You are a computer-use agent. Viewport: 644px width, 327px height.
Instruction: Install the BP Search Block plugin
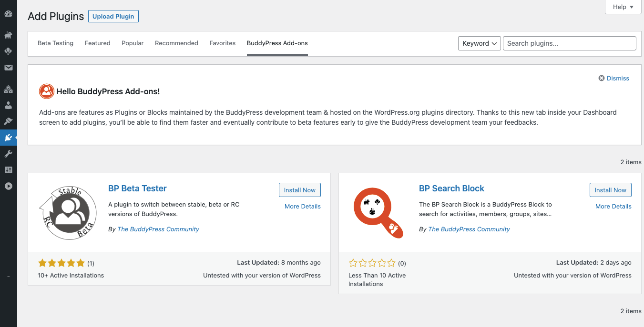(x=610, y=190)
